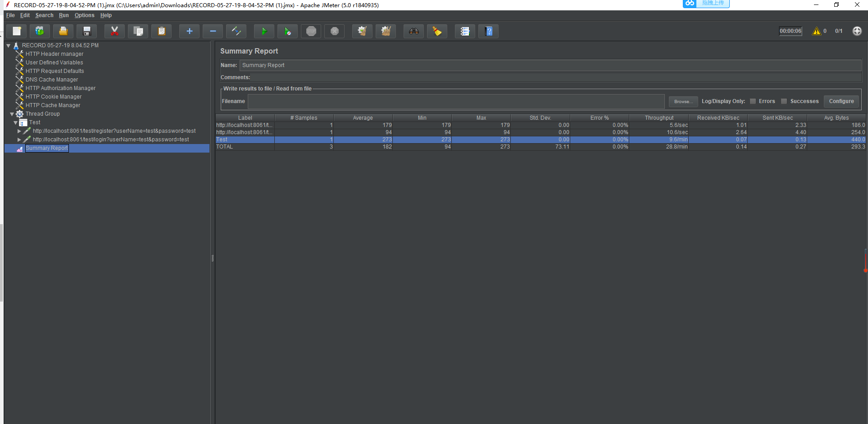Expand the register HTTP request node
The width and height of the screenshot is (868, 424).
tap(19, 131)
